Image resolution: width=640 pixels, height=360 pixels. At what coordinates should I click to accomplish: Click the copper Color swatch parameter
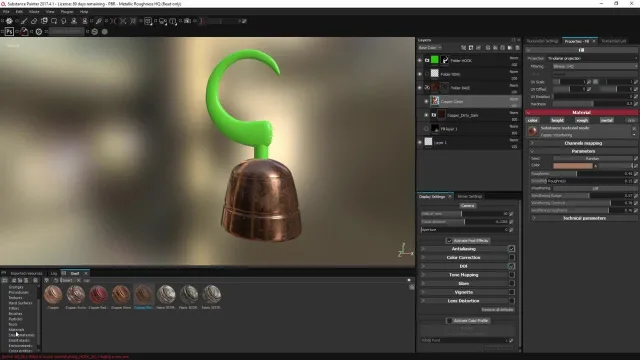(x=573, y=166)
